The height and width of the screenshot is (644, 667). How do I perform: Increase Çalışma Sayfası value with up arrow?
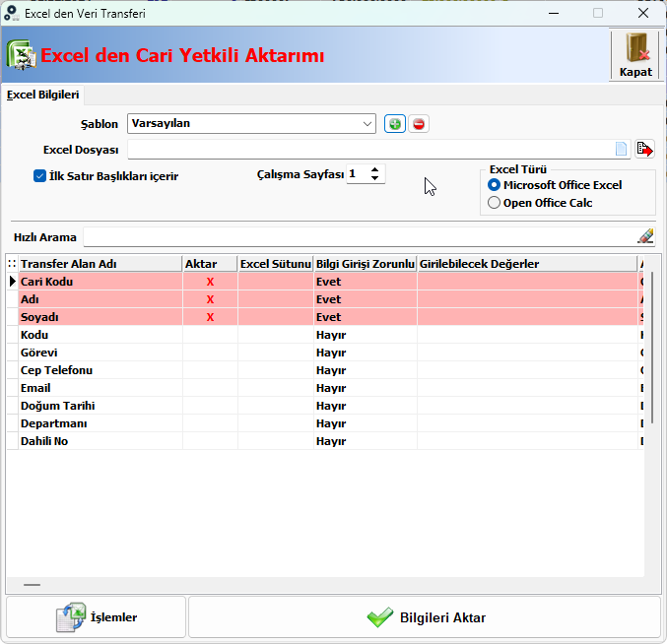point(374,169)
